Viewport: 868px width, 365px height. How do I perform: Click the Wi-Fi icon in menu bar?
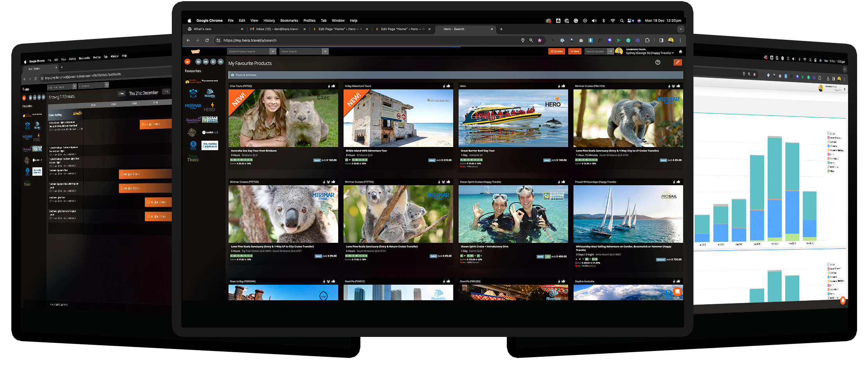pyautogui.click(x=613, y=21)
